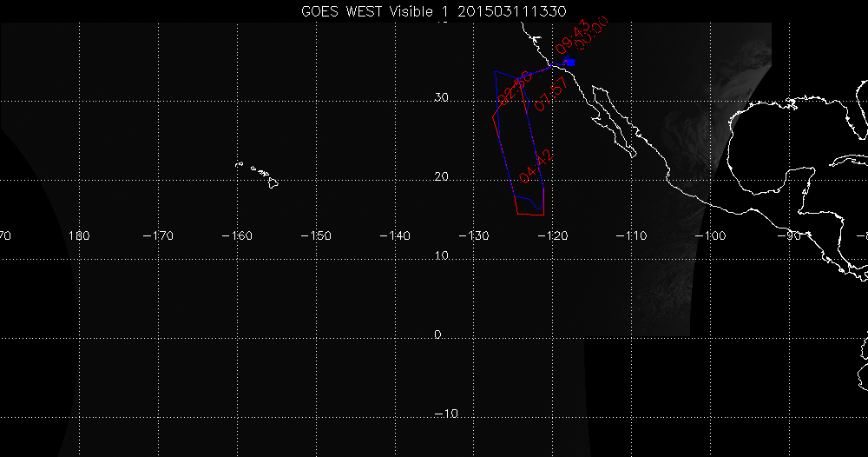Click the longitude label -140

coord(395,236)
